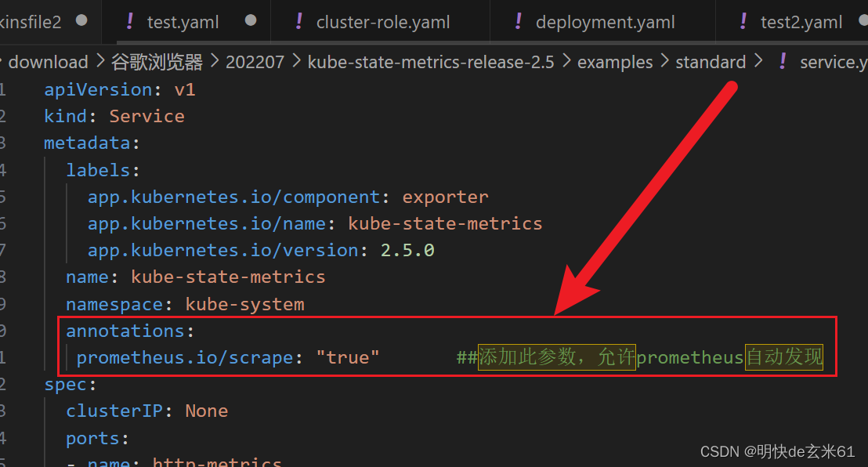The width and height of the screenshot is (868, 467).
Task: Open the download breadcrumb folder
Action: point(48,62)
